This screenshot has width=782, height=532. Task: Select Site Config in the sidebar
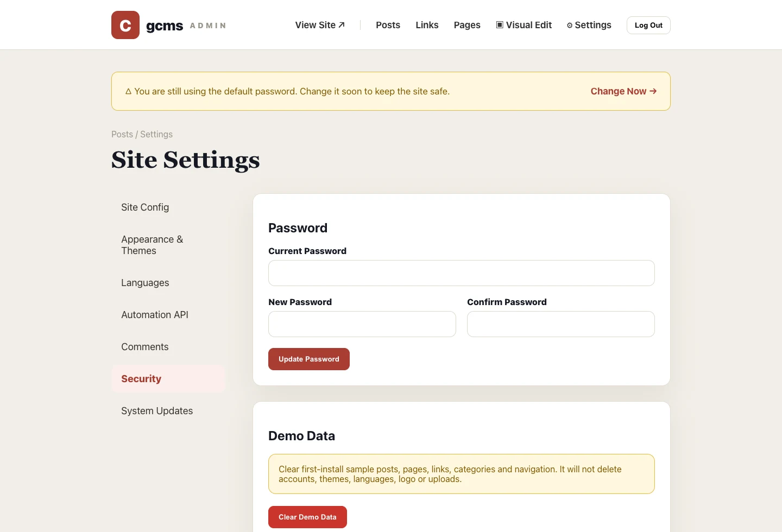click(x=168, y=207)
